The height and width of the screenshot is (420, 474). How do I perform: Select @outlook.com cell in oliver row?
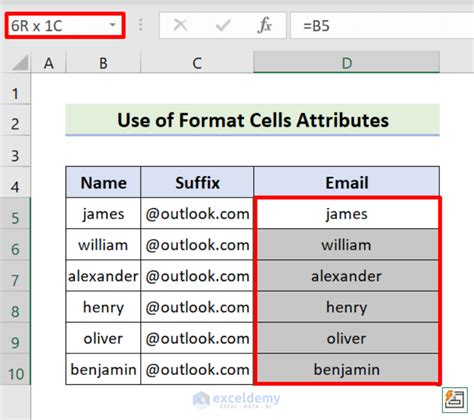pos(197,338)
